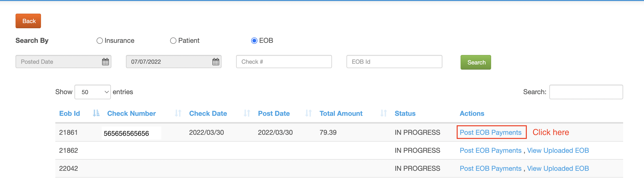Viewport: 644px width, 181px height.
Task: Click the Total Amount column header
Action: click(x=341, y=114)
